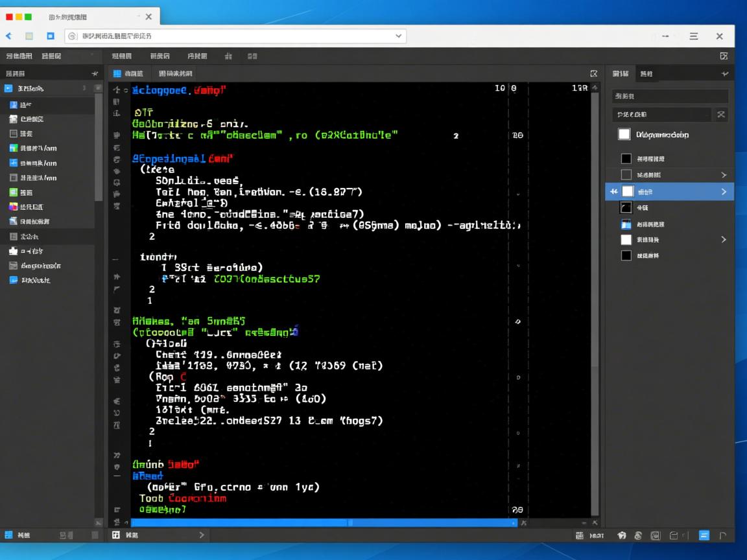Viewport: 747px width, 560px height.
Task: Click the tool icon beside the right panel's second field
Action: click(x=720, y=115)
